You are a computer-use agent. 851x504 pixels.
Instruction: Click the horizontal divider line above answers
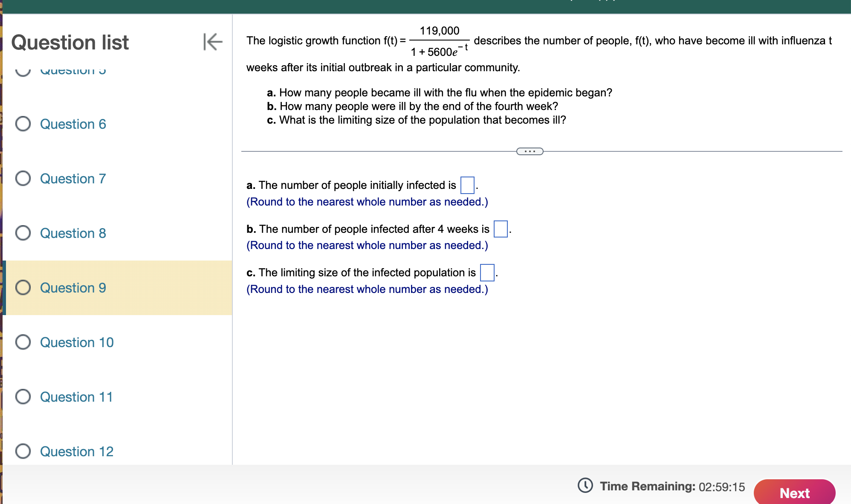coord(384,151)
